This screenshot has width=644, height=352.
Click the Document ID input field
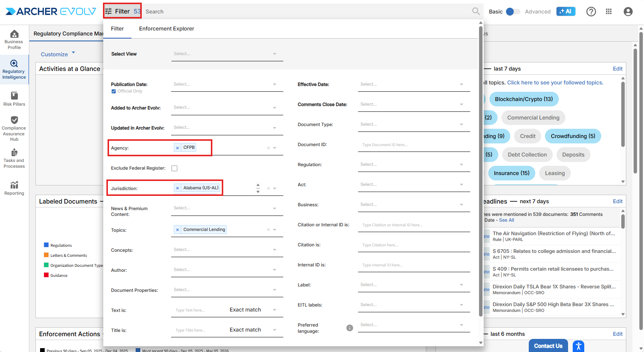tap(414, 145)
